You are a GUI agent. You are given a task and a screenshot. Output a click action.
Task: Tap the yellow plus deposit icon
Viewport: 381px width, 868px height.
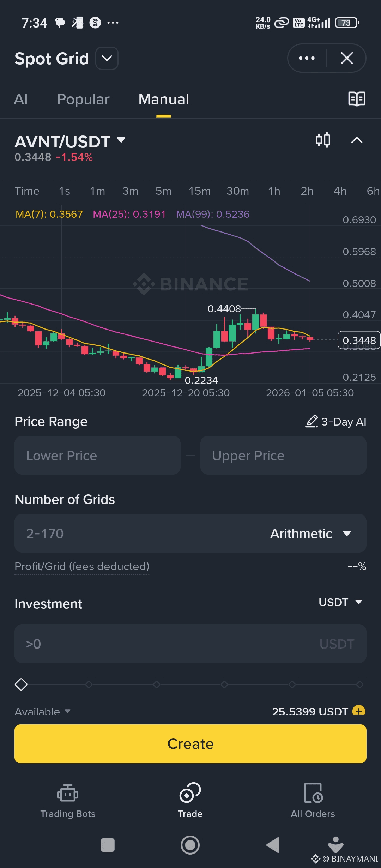tap(359, 710)
